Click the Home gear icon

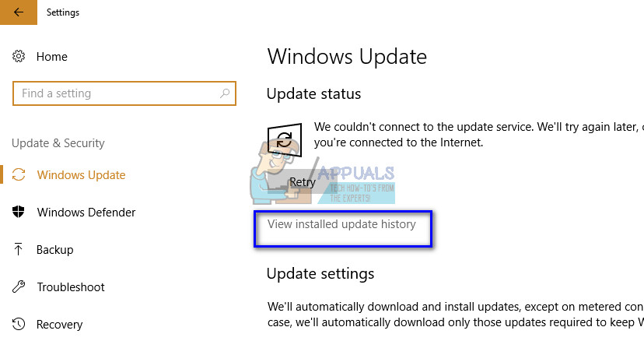point(19,56)
